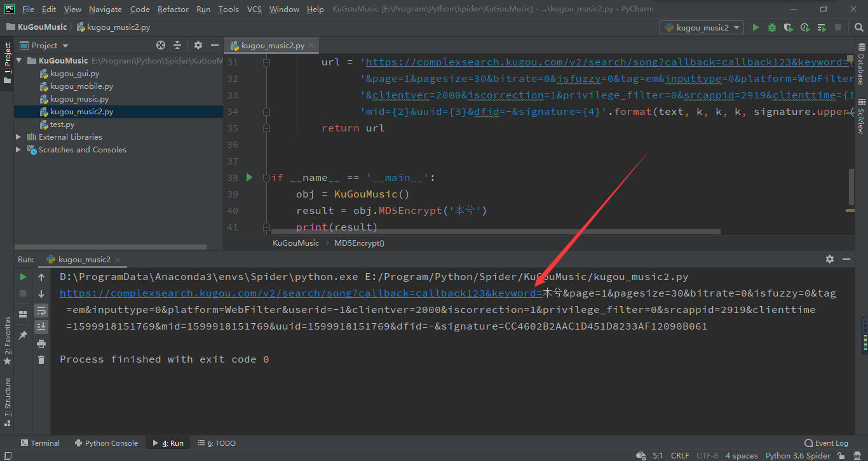The height and width of the screenshot is (461, 868).
Task: Open the Refactor menu
Action: [x=173, y=9]
